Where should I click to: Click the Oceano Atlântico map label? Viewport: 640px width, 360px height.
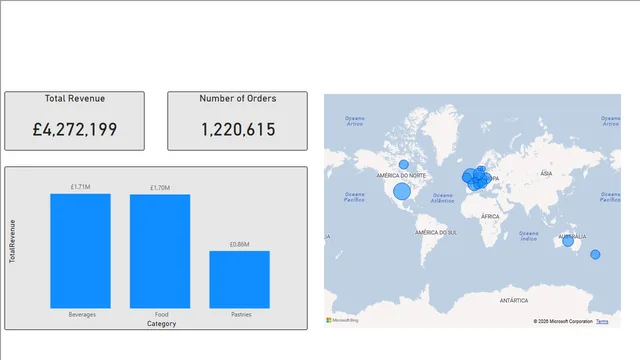click(443, 198)
